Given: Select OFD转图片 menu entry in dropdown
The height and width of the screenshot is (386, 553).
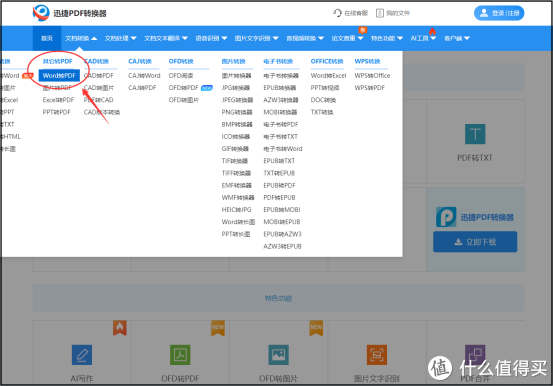Looking at the screenshot, I should click(x=183, y=100).
